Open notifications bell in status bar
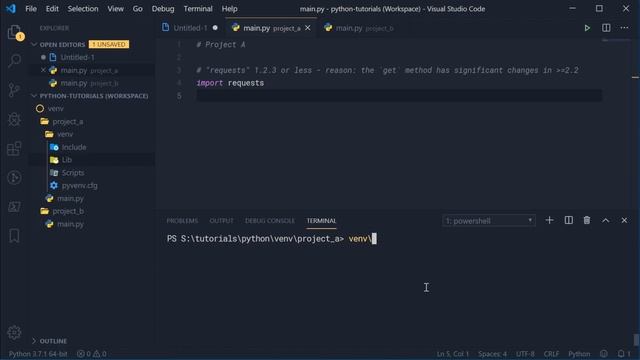640x360 pixels. [x=623, y=354]
